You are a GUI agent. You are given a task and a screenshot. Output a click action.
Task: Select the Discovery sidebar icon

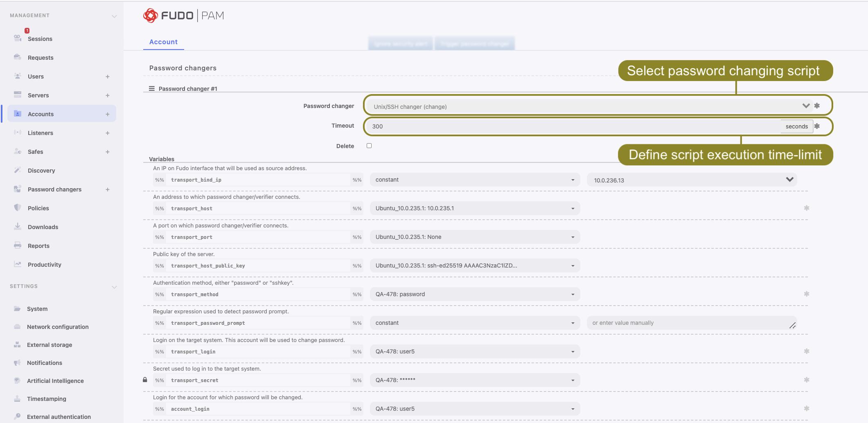point(17,171)
